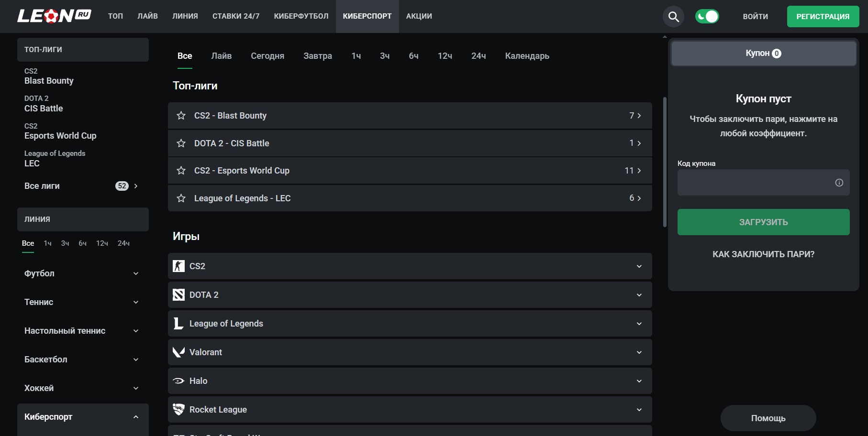Click the CS2 game icon
This screenshot has width=868, height=436.
point(178,266)
